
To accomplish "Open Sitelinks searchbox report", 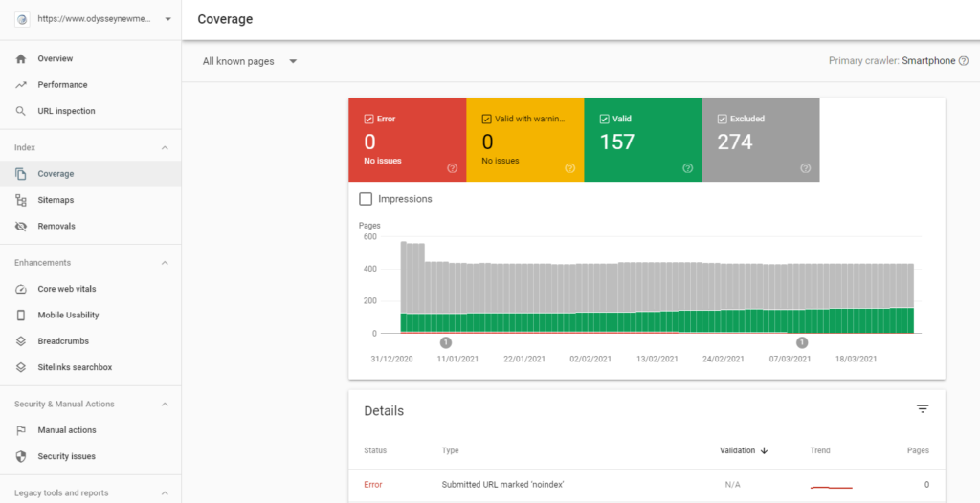I will pyautogui.click(x=91, y=367).
